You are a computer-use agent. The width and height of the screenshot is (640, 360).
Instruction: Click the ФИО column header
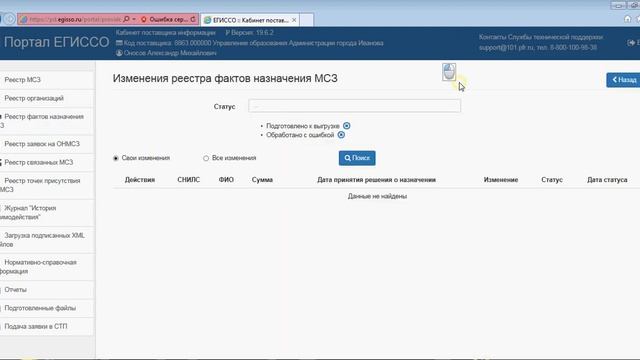click(226, 180)
